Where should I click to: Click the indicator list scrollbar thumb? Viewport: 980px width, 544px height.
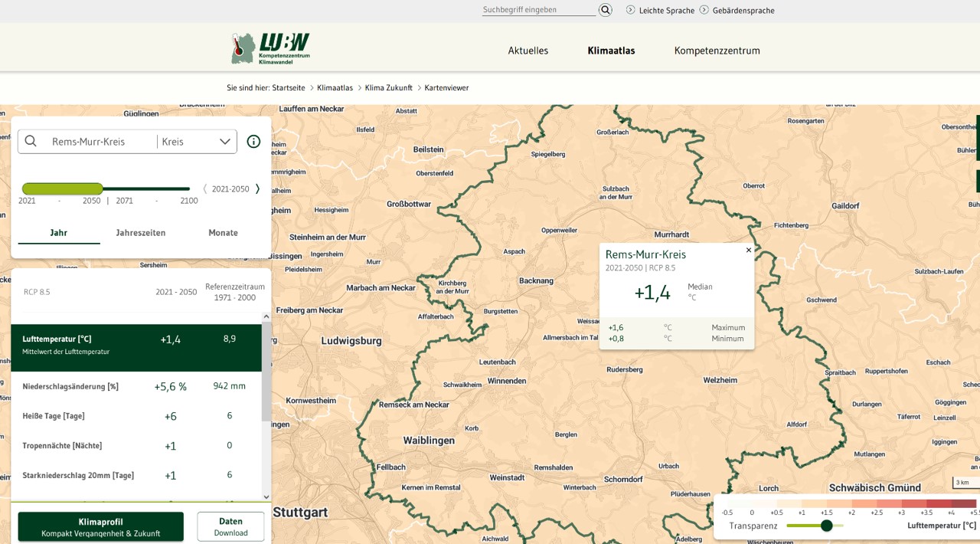pos(266,372)
